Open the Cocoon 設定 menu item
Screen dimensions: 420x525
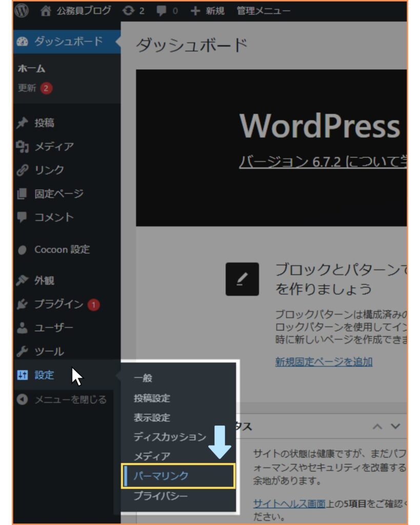click(x=62, y=250)
